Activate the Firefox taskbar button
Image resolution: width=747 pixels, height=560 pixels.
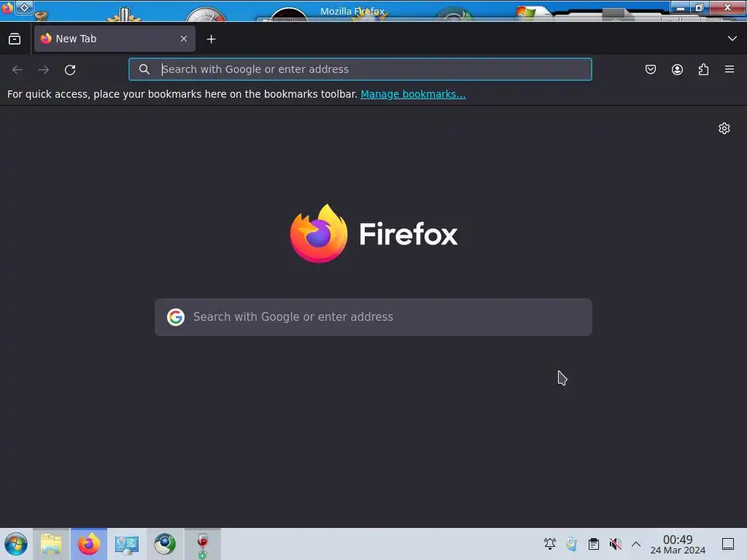pos(89,544)
